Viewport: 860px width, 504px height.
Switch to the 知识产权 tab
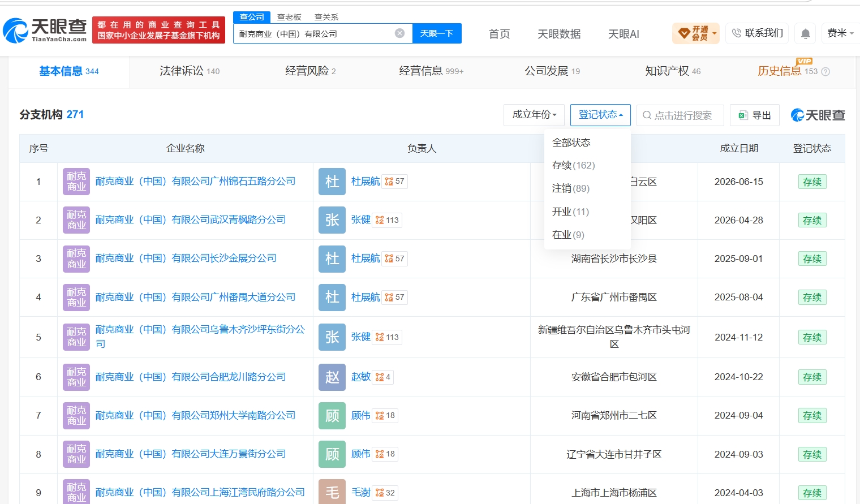(x=673, y=71)
